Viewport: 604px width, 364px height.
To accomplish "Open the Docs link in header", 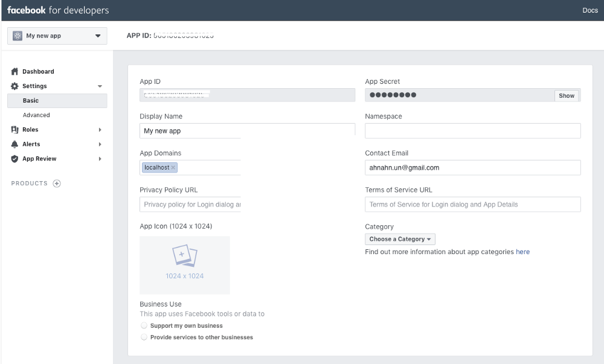I will pyautogui.click(x=590, y=10).
